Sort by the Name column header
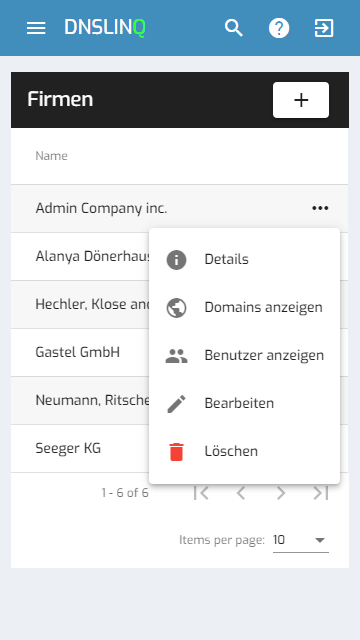The height and width of the screenshot is (640, 360). pos(51,156)
